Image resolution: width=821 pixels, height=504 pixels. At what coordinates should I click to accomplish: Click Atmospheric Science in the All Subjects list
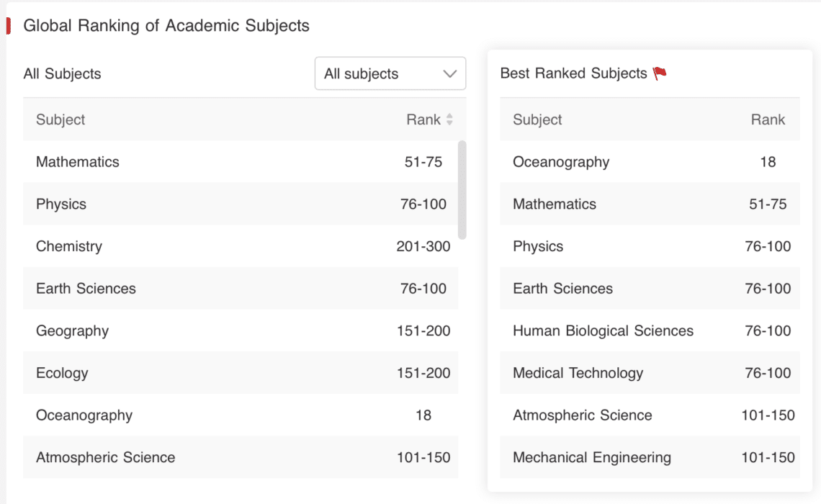tap(105, 457)
